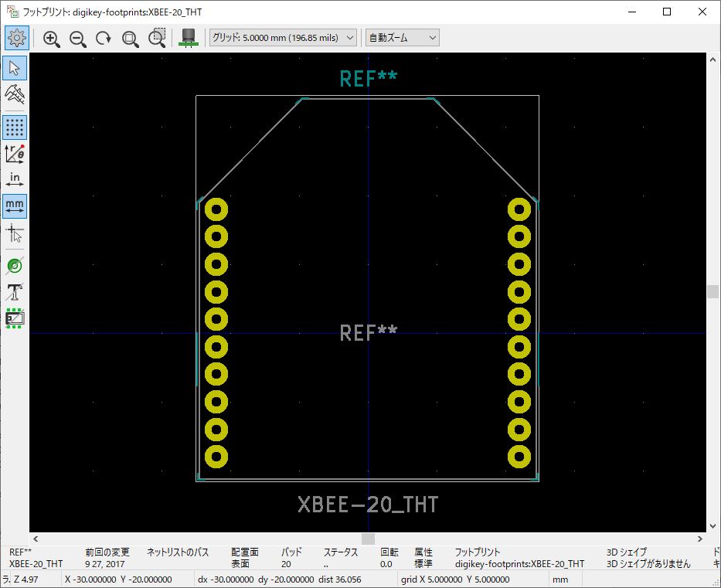This screenshot has height=588, width=721.
Task: Click the '表面' placement side value
Action: [x=240, y=564]
